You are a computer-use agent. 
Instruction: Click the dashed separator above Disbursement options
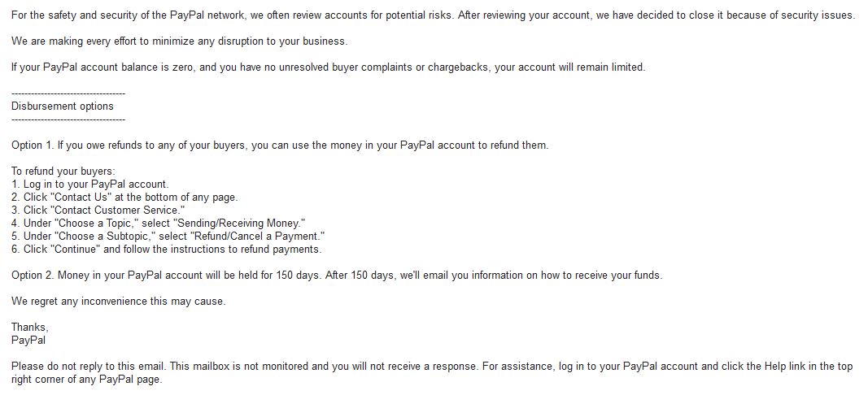pos(68,94)
